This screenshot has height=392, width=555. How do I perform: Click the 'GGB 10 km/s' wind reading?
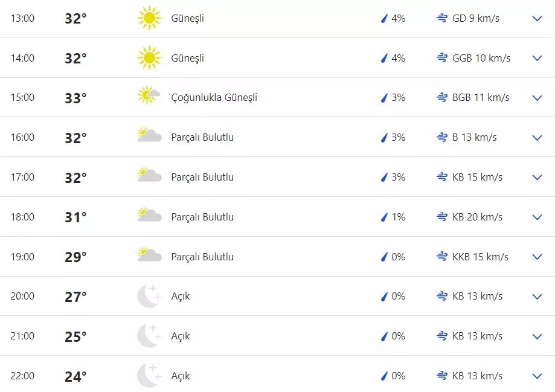pos(481,58)
